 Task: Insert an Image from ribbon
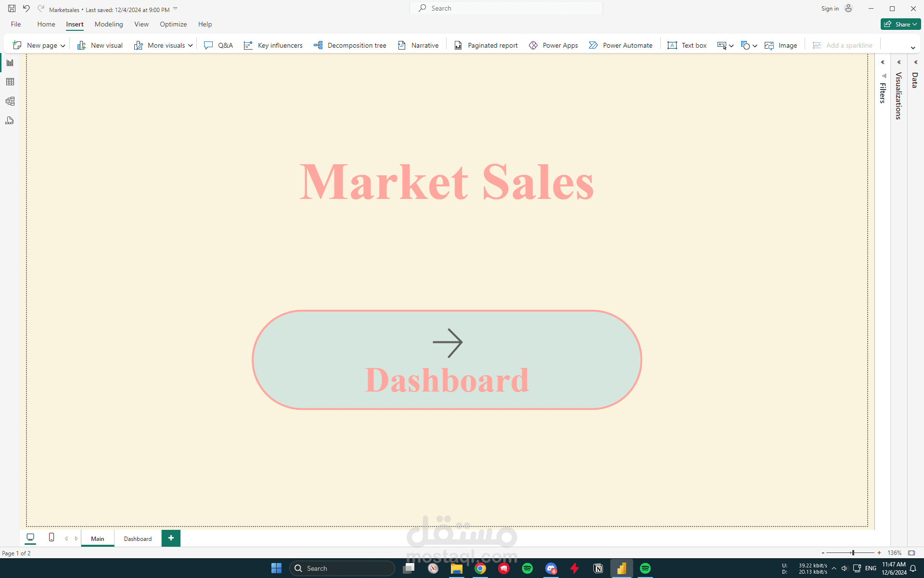tap(781, 45)
